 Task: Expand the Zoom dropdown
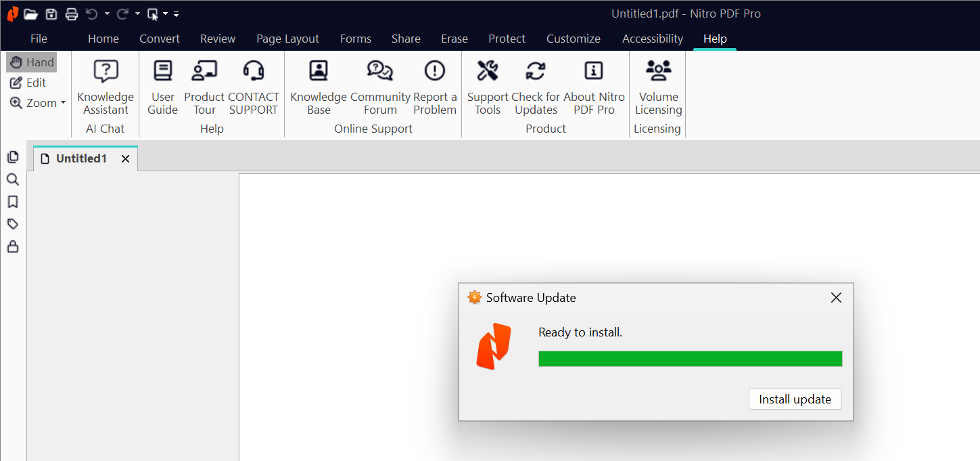(63, 103)
